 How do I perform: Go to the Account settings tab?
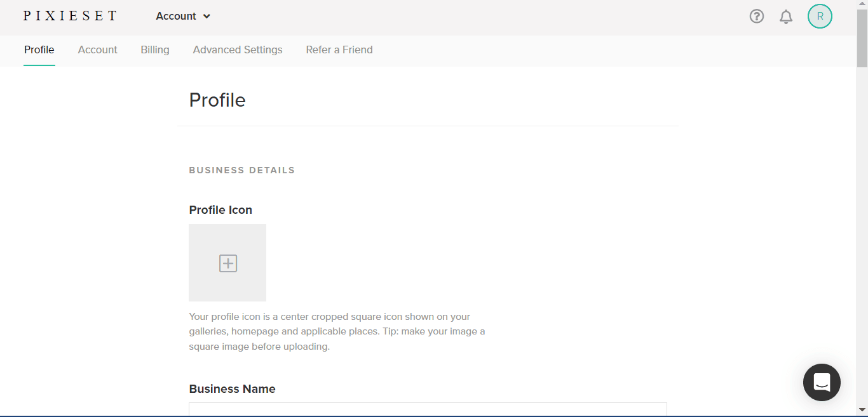click(x=97, y=50)
